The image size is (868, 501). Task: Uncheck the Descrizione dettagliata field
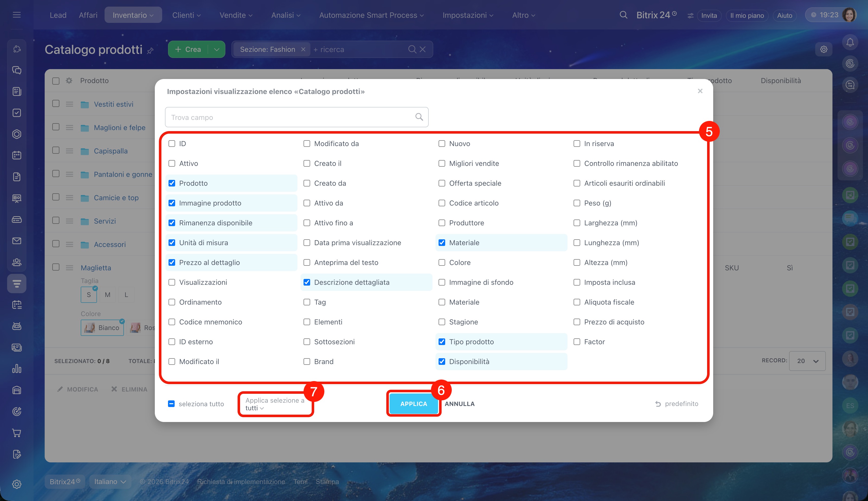307,282
